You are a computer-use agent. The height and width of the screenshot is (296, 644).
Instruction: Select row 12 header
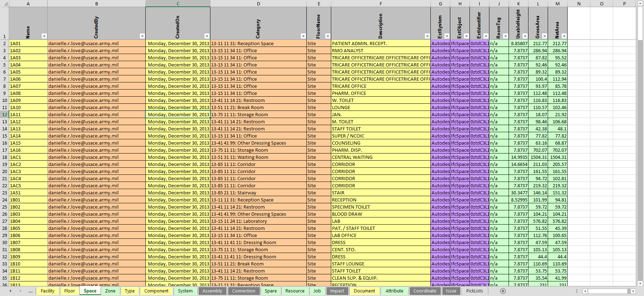pyautogui.click(x=5, y=114)
